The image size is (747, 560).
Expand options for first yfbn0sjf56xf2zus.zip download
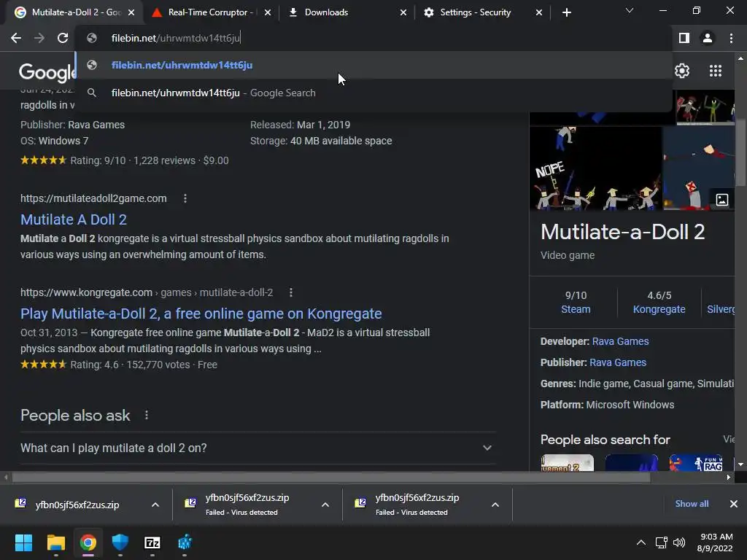tap(155, 505)
